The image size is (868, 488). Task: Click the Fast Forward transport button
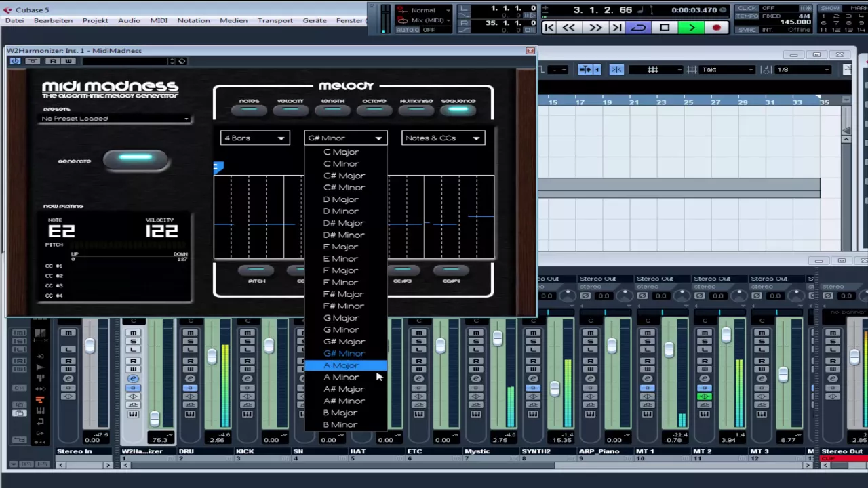(595, 28)
